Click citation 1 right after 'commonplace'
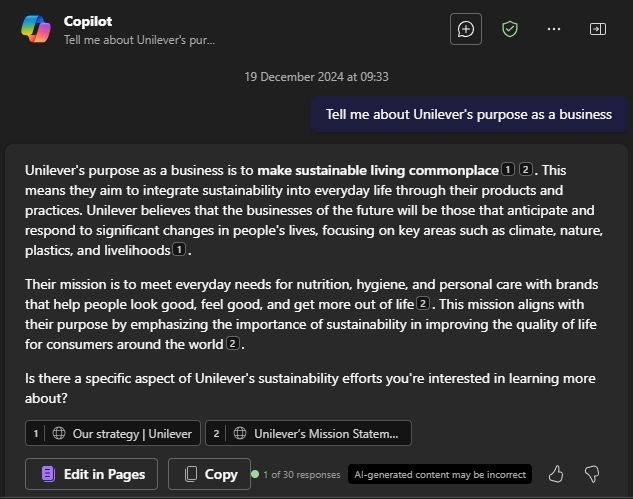633x499 pixels. 508,170
